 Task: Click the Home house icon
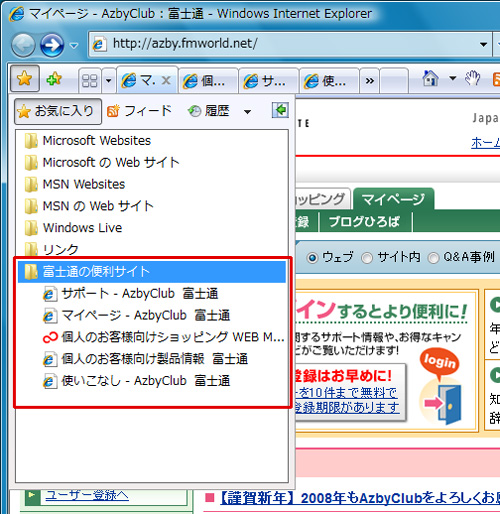coord(430,79)
